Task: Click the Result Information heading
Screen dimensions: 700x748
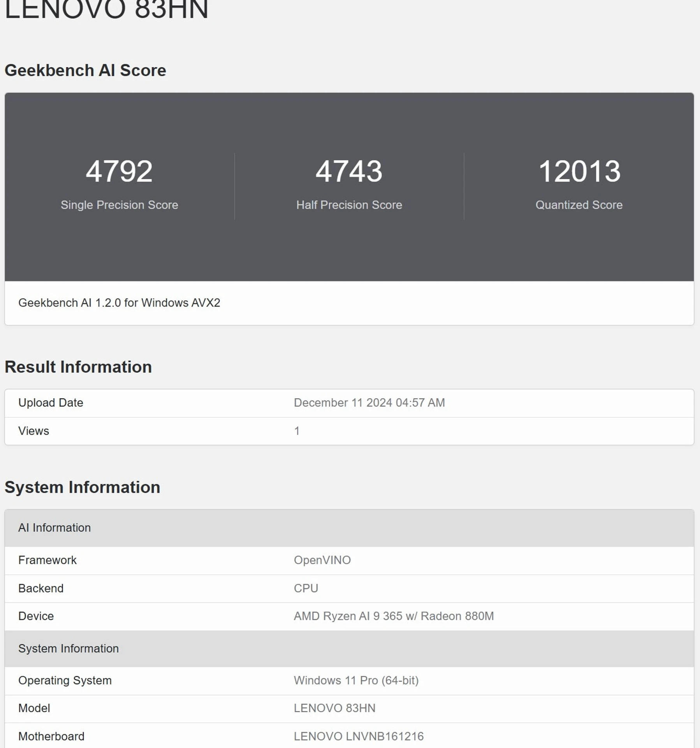Action: pos(78,367)
